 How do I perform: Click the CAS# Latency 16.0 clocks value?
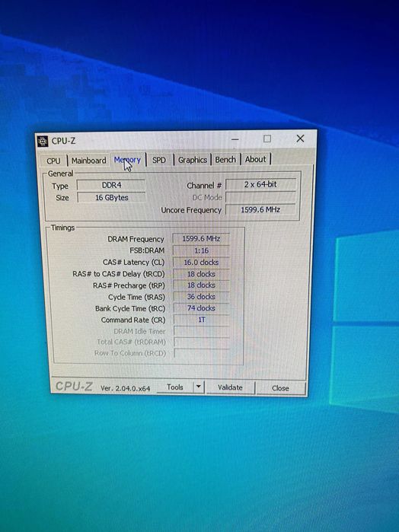(x=201, y=263)
